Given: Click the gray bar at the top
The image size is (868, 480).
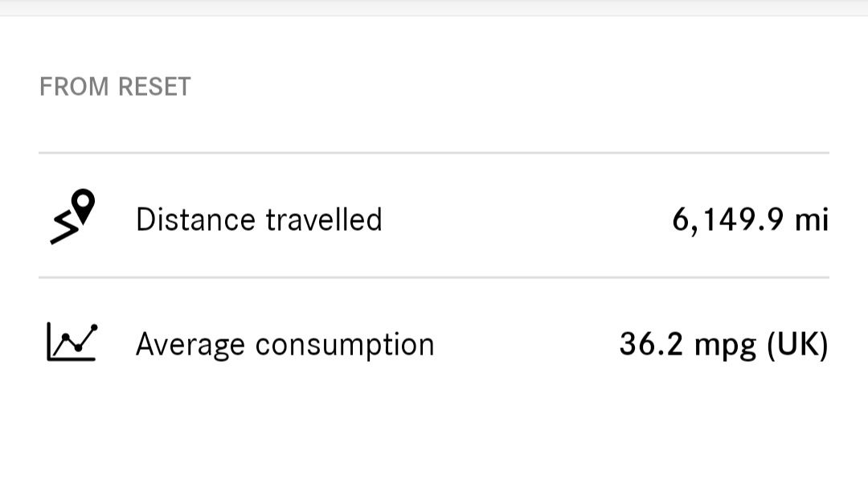Looking at the screenshot, I should (434, 8).
